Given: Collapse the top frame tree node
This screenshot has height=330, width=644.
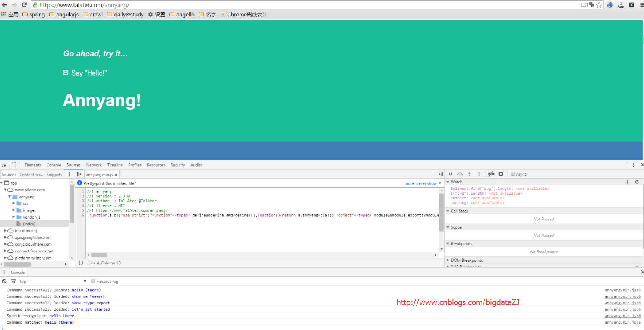Looking at the screenshot, I should (1, 183).
